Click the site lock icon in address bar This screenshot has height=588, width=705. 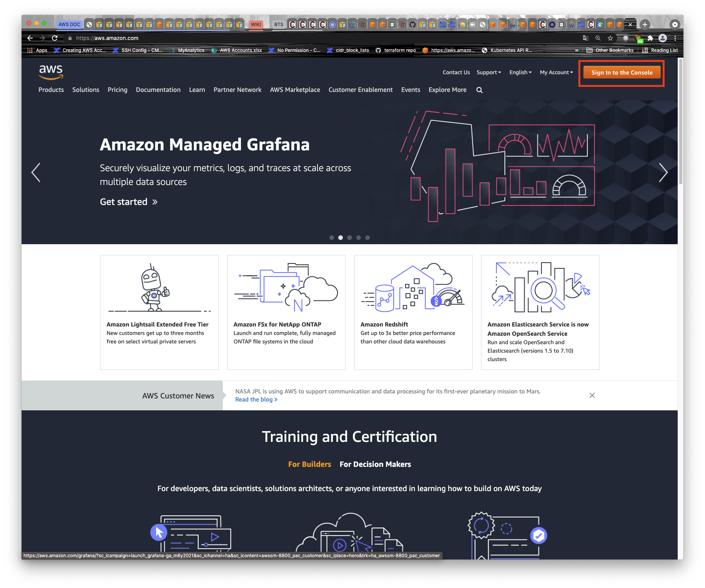[x=70, y=38]
